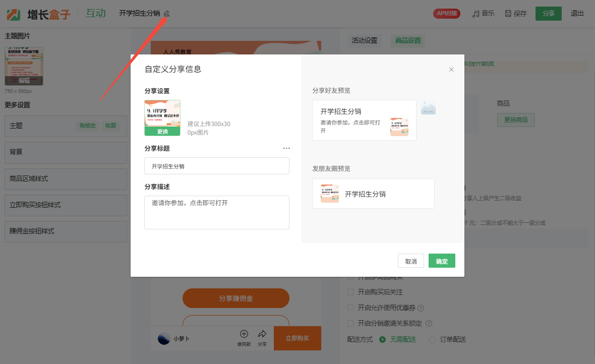
Task: Click the 分享标题 input field
Action: [x=217, y=166]
